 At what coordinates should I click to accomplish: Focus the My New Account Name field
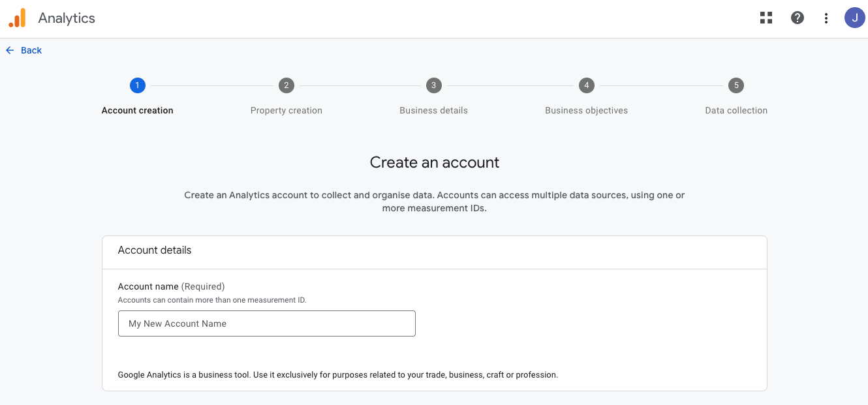267,323
